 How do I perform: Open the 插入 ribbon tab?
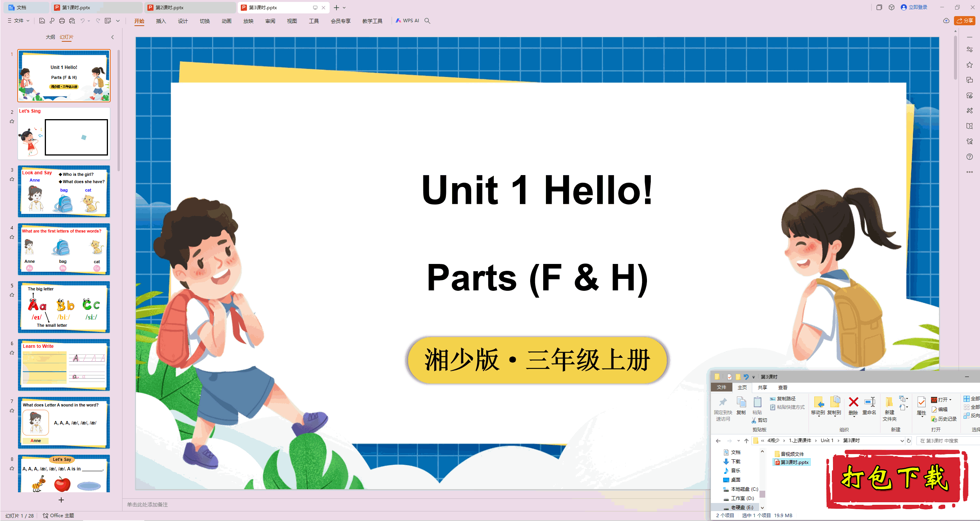(161, 21)
